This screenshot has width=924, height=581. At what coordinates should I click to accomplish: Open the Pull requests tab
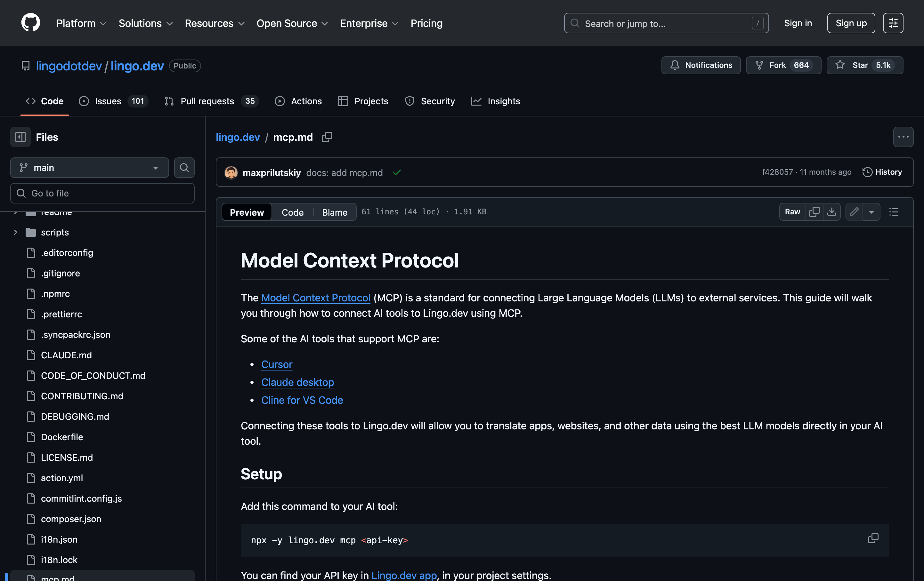pos(207,101)
